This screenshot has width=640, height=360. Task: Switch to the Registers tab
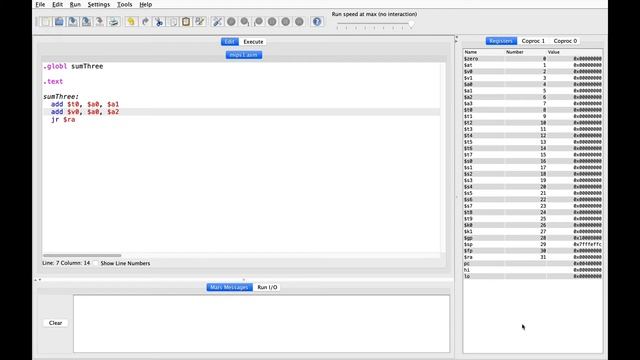coord(501,41)
